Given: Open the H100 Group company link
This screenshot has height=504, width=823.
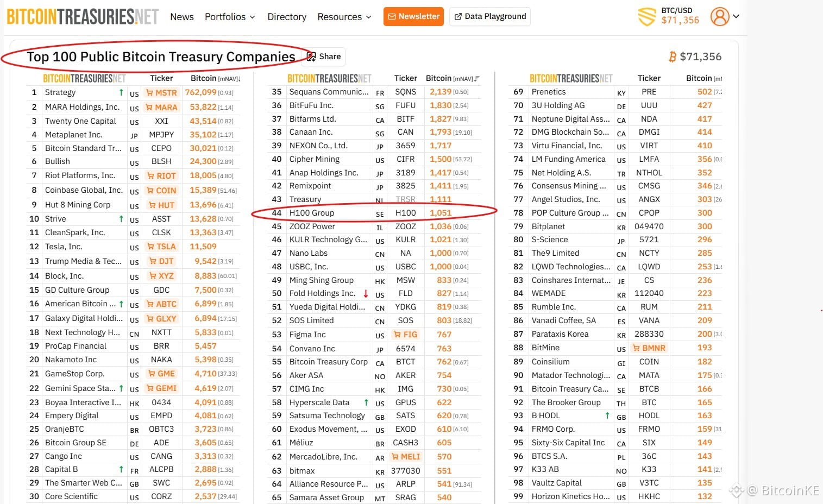Looking at the screenshot, I should [x=312, y=213].
